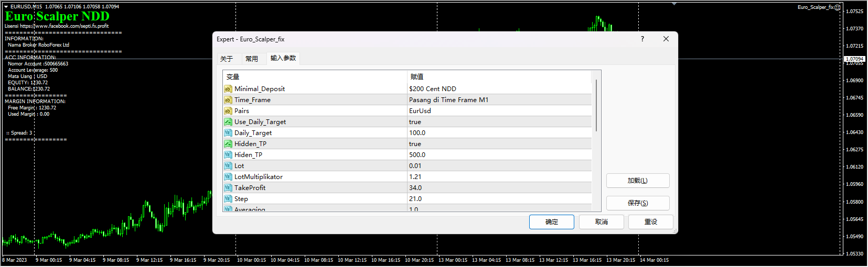Click the 加载(L) button
This screenshot has width=868, height=267.
click(638, 181)
